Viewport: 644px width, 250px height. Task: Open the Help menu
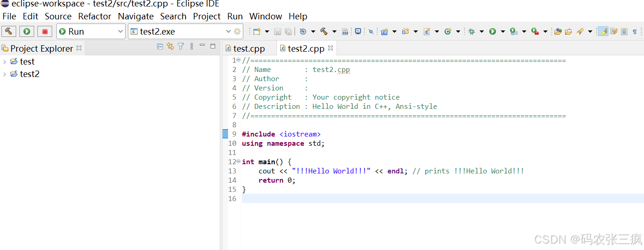(298, 16)
